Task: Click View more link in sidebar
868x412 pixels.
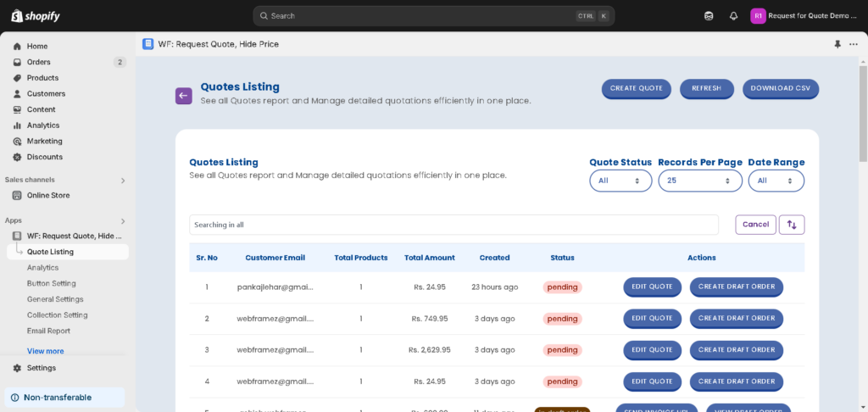Action: (x=46, y=351)
